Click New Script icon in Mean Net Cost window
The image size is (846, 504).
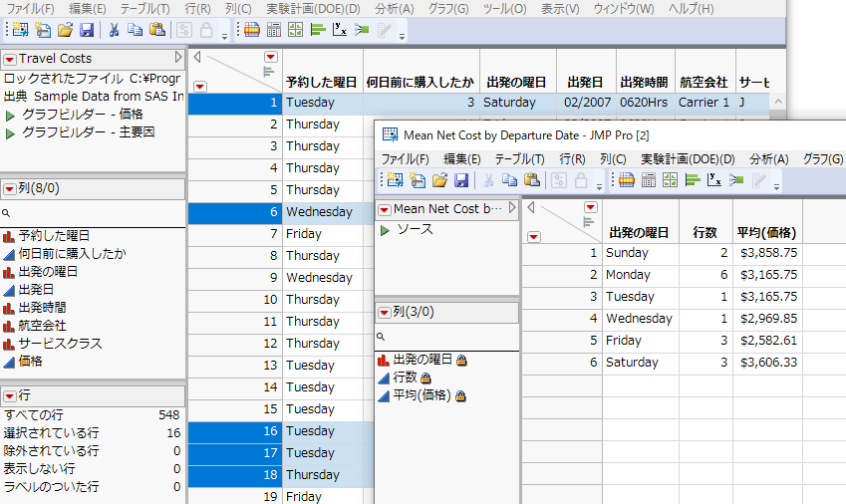tap(418, 180)
